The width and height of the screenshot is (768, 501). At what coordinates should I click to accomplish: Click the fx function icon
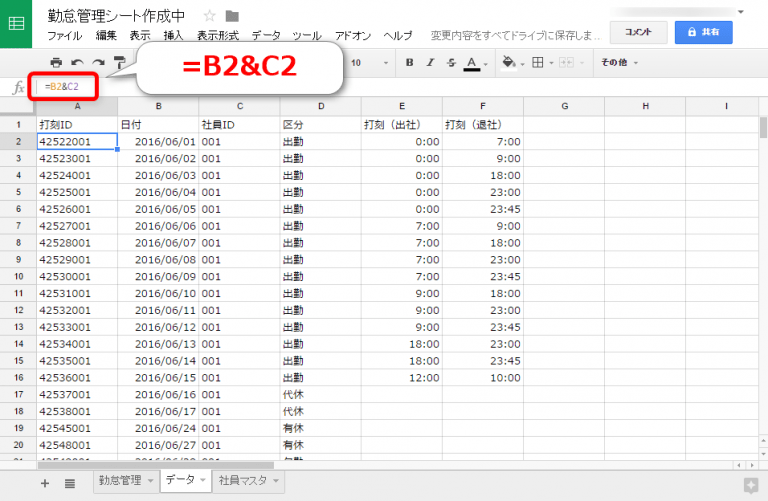(x=18, y=88)
